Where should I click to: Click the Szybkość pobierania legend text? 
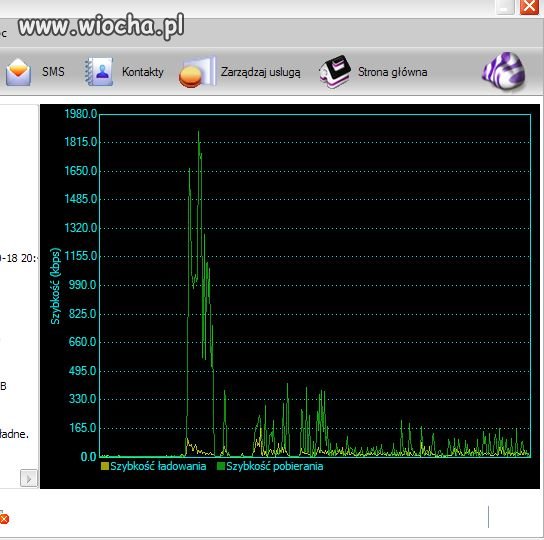click(x=274, y=466)
